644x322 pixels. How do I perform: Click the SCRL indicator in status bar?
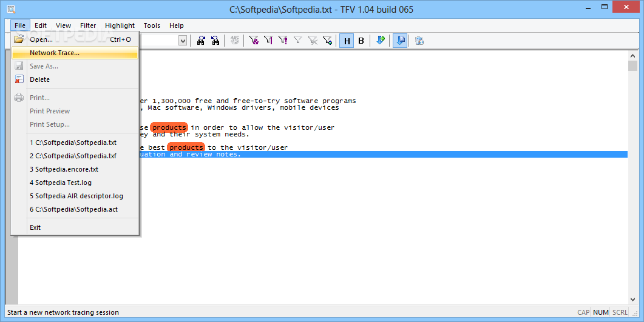[x=620, y=312]
